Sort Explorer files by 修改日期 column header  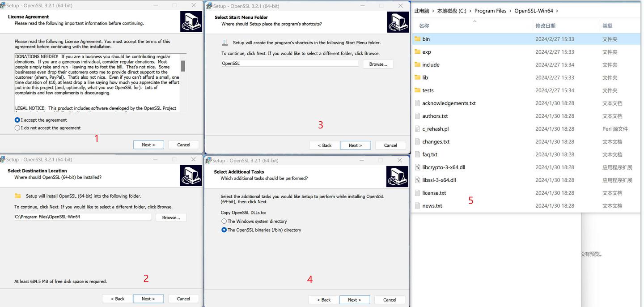pos(545,26)
